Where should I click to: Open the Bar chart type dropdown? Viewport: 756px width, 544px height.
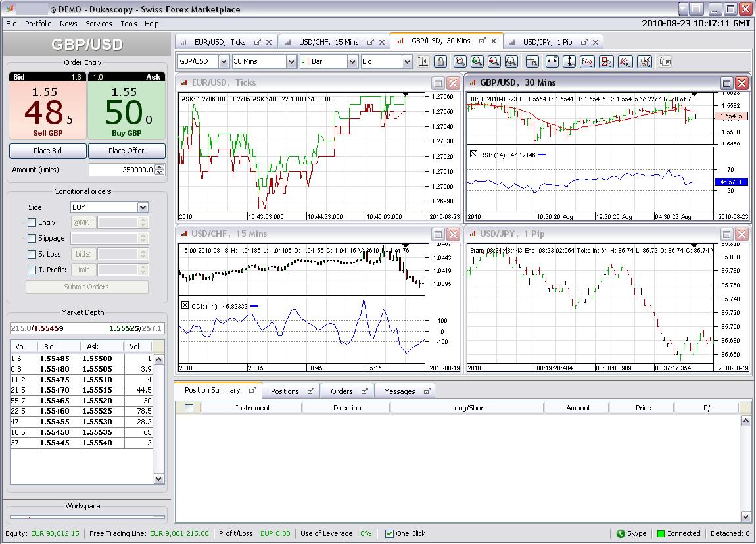352,62
